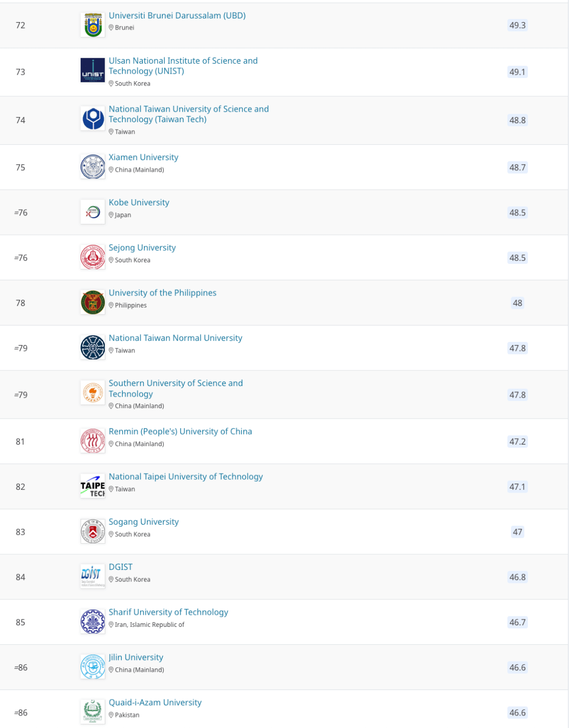
Task: Click the Sharif University of Technology emblem
Action: 93,622
